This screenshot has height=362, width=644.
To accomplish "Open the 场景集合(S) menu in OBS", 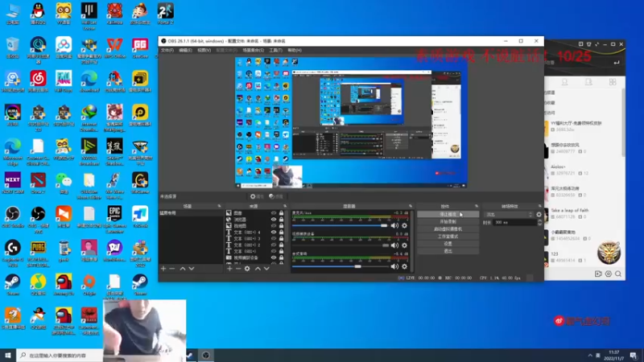I will pos(253,50).
